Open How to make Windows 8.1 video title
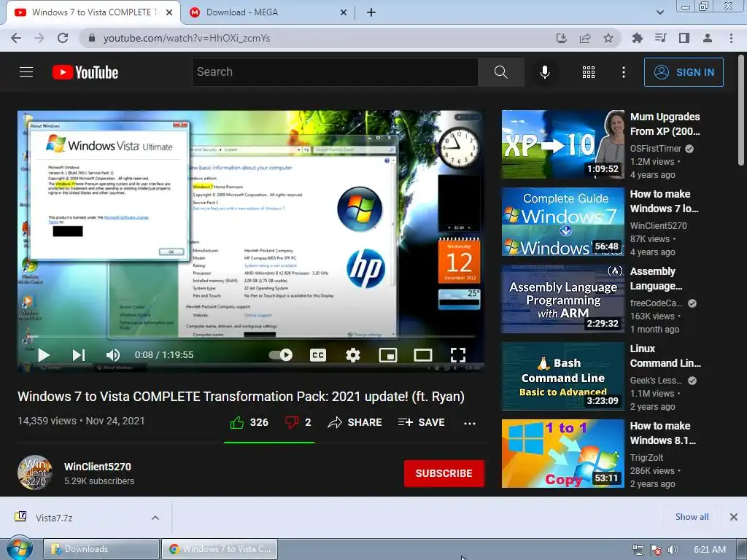This screenshot has height=560, width=747. tap(662, 433)
